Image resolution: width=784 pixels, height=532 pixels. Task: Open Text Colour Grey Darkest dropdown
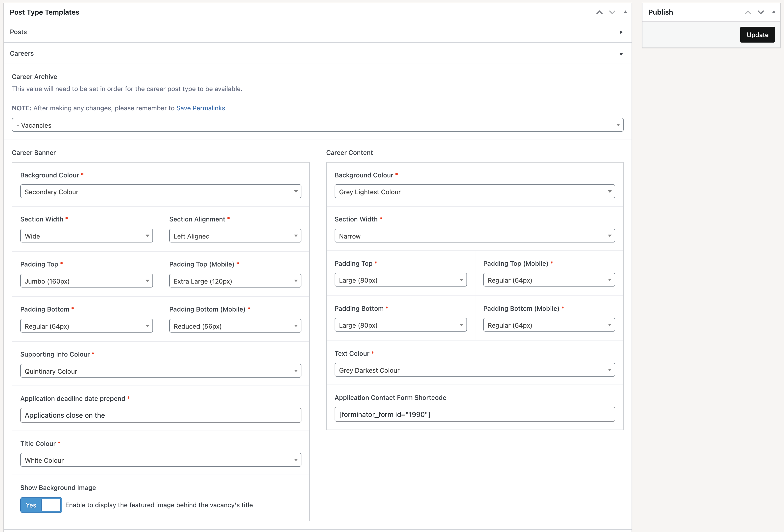474,370
